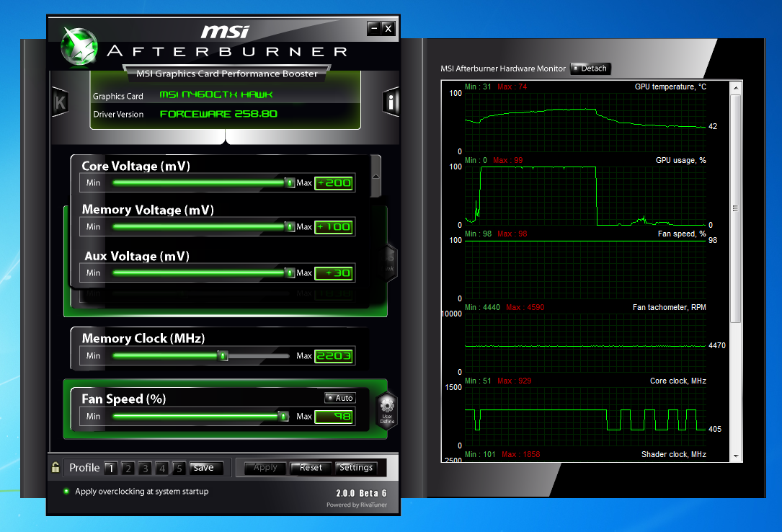Click the Fan speed, % graph label

pyautogui.click(x=682, y=234)
